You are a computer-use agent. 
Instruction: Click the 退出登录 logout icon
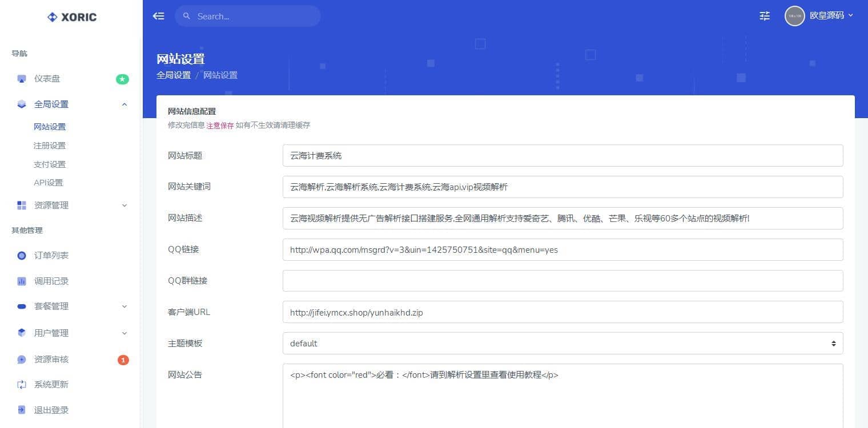pos(22,410)
